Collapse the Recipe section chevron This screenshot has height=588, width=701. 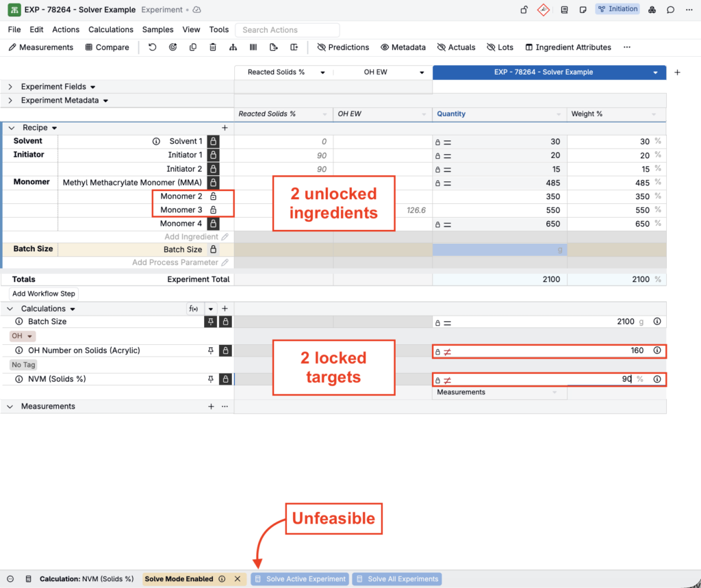point(11,128)
